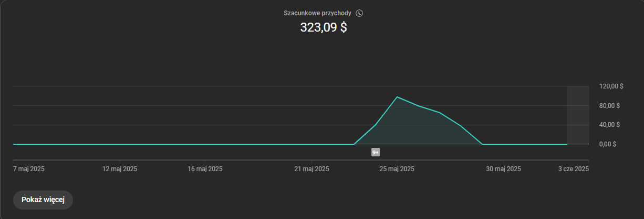Click the 21 maj 2025 date label
This screenshot has width=644, height=219.
(x=311, y=169)
